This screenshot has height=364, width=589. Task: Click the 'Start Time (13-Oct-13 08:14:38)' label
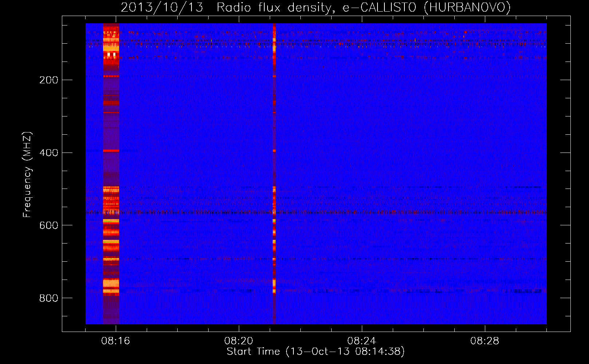tap(316, 352)
